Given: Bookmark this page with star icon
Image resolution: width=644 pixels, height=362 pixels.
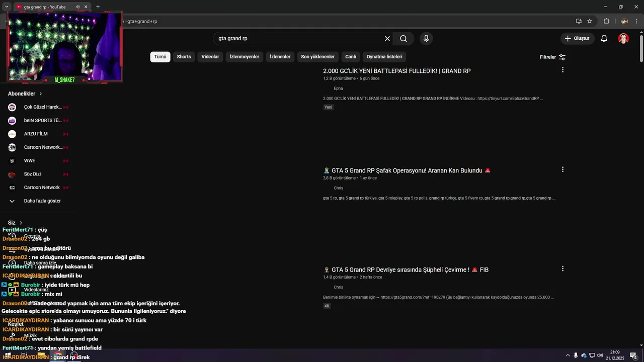Looking at the screenshot, I should 590,21.
